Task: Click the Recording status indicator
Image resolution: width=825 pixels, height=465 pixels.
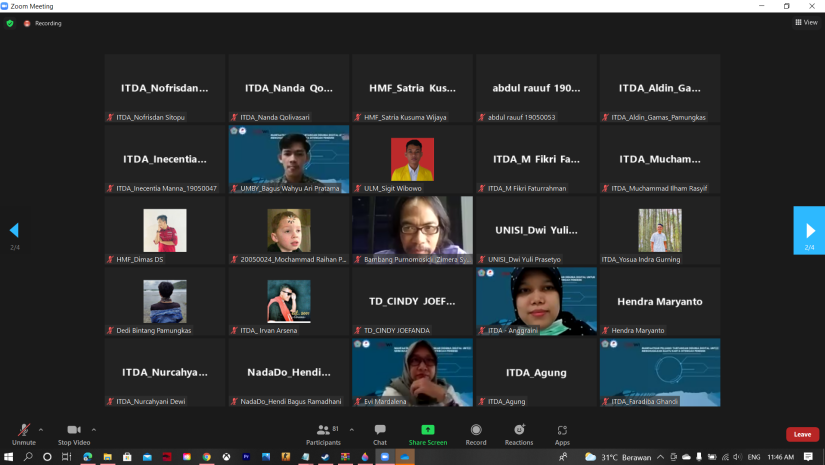Action: 43,23
